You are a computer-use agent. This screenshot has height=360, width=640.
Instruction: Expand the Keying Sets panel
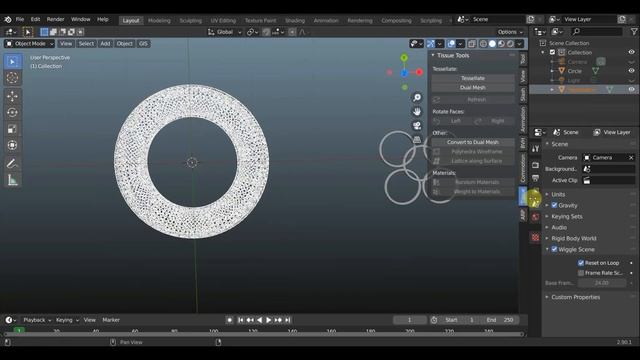[x=567, y=216]
